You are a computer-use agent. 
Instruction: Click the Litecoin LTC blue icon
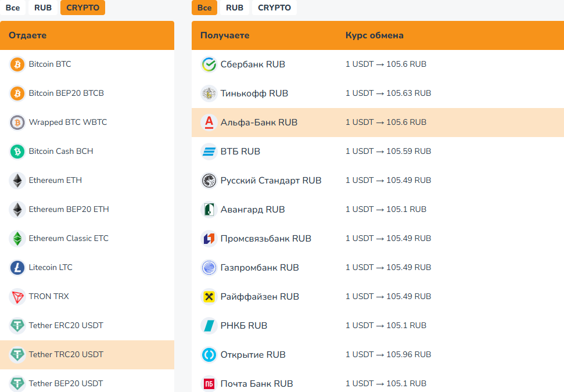[17, 268]
